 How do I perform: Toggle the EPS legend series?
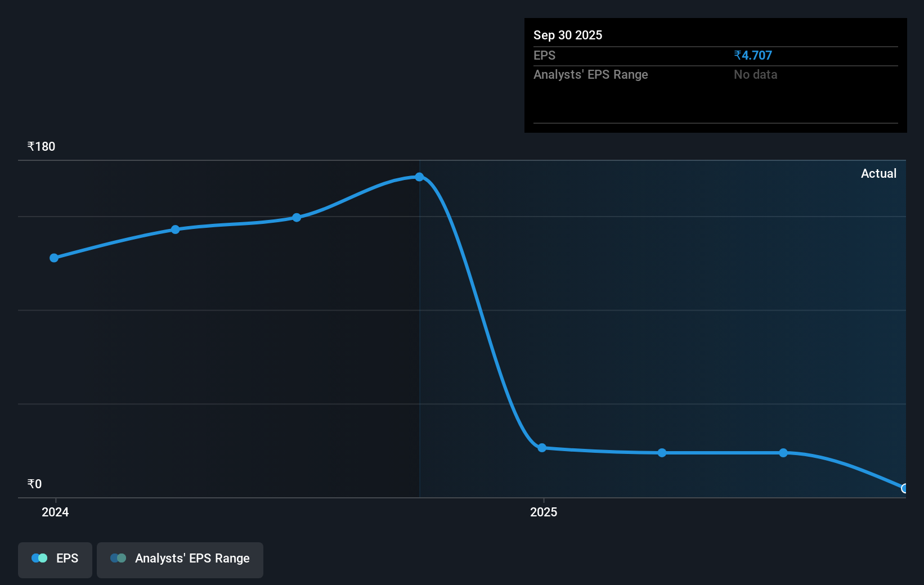tap(55, 560)
